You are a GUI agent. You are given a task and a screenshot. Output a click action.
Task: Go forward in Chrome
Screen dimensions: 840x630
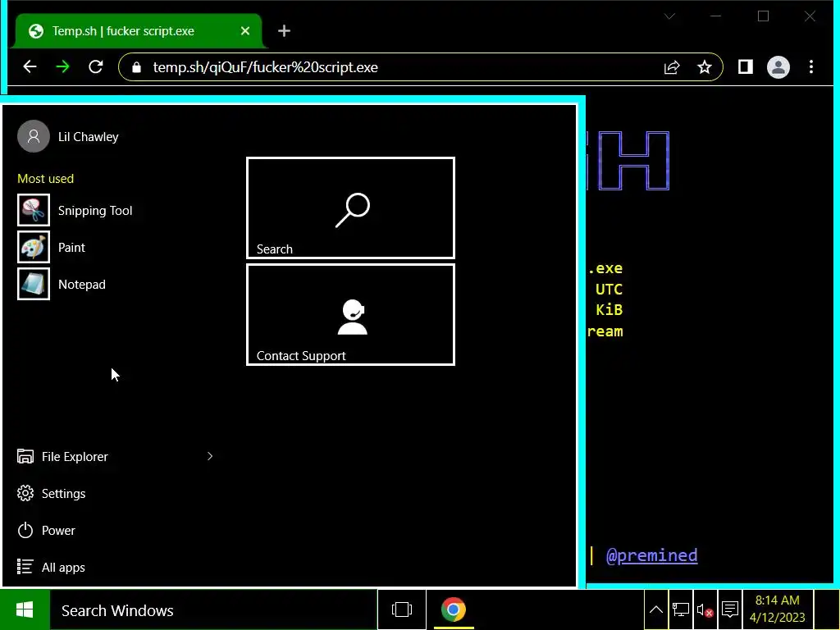point(62,67)
